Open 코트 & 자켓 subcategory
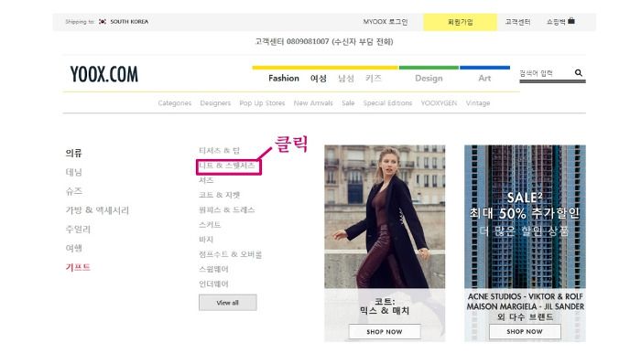The width and height of the screenshot is (641, 364). (219, 195)
